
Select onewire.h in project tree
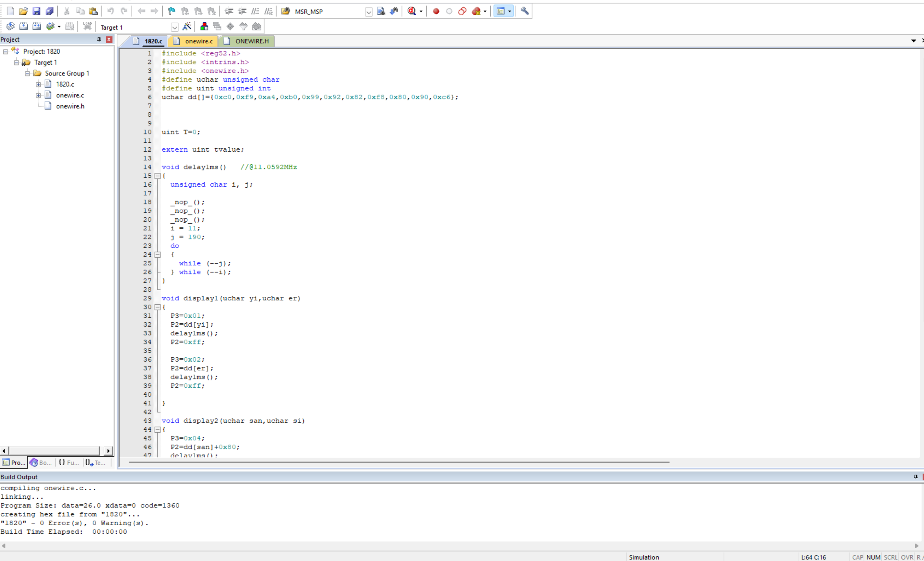point(70,106)
